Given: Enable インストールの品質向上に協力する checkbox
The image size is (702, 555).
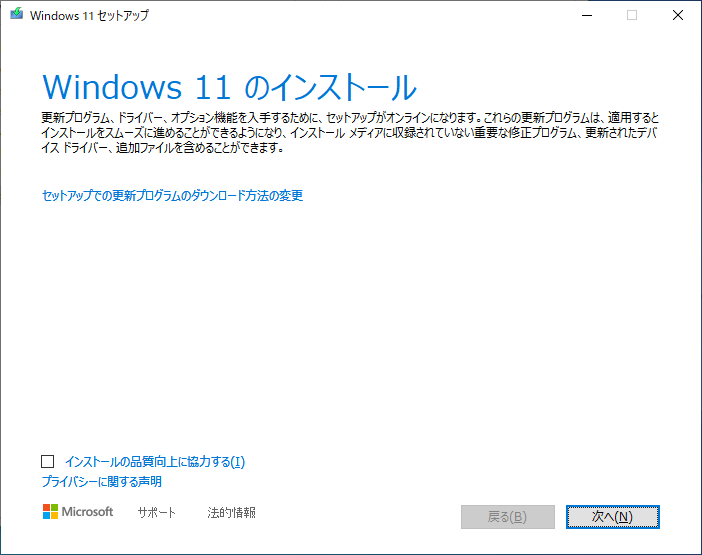Looking at the screenshot, I should tap(47, 461).
